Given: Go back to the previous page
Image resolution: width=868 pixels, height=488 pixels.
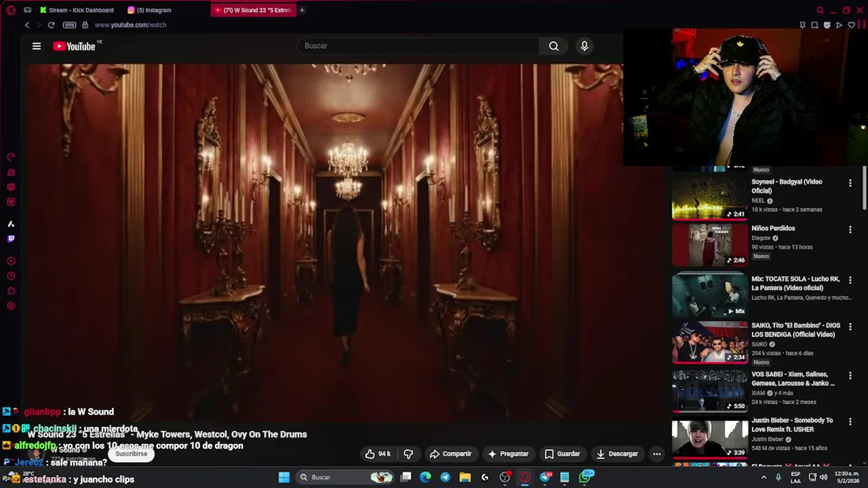Looking at the screenshot, I should pos(27,25).
